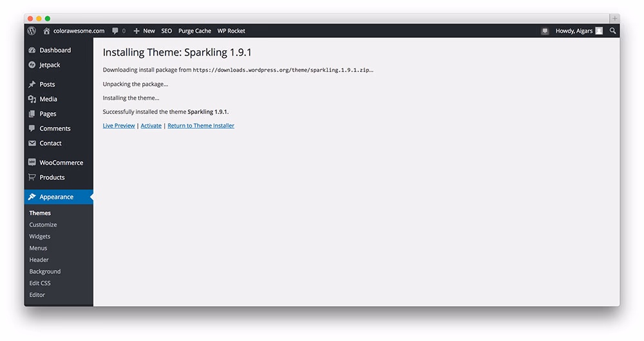Close the window with red button
The image size is (644, 341).
[30, 19]
